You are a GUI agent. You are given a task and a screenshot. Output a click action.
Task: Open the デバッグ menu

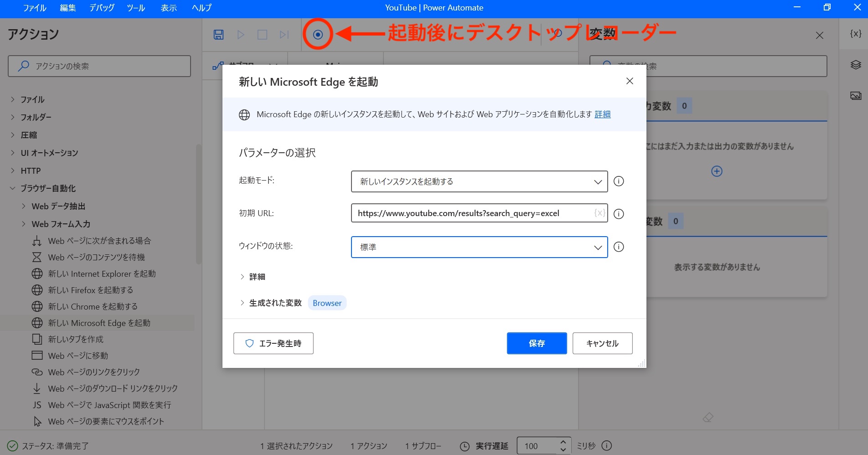click(x=102, y=8)
